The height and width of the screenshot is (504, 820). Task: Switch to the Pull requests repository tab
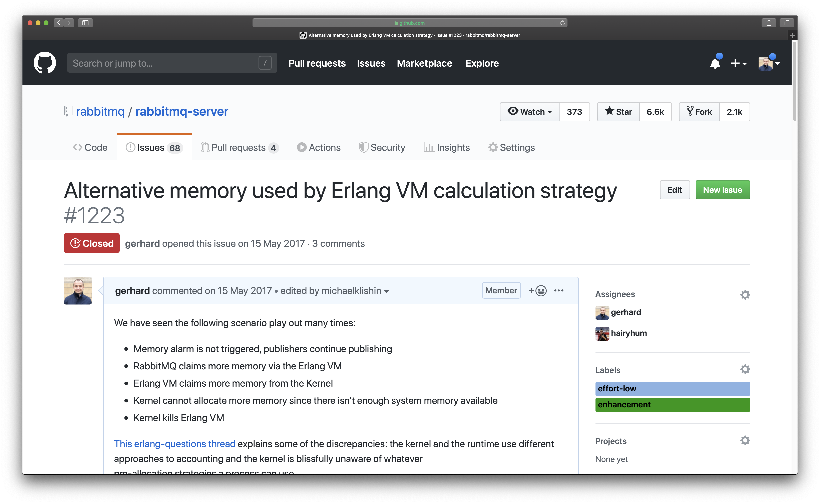[239, 147]
